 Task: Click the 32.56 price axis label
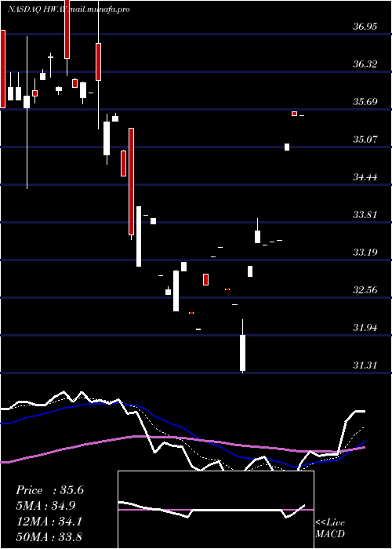coord(365,290)
